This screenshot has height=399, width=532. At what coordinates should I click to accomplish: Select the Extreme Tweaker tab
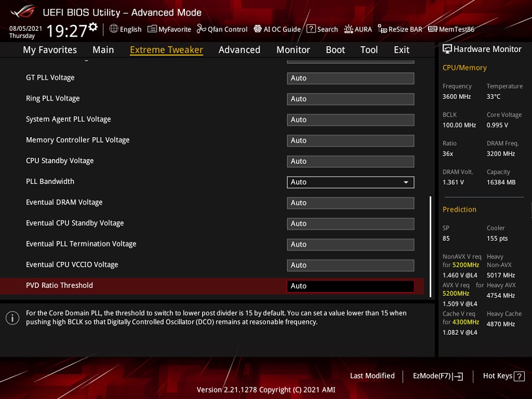(167, 50)
